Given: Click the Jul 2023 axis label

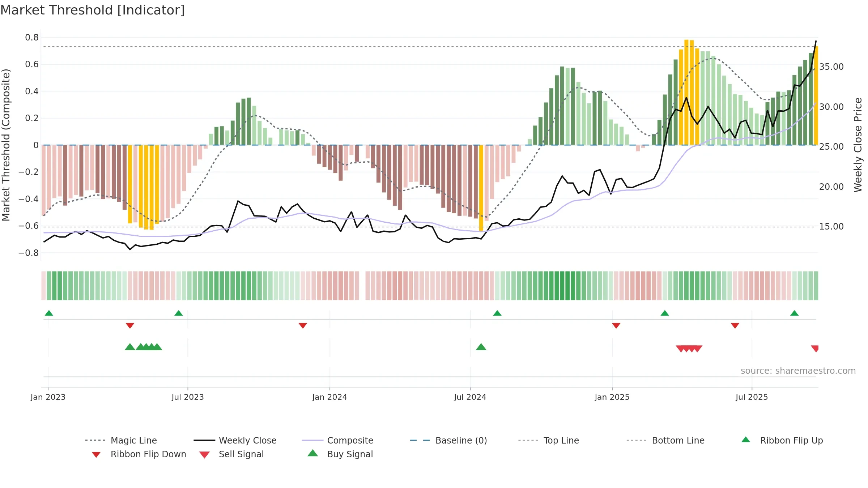Looking at the screenshot, I should [x=188, y=397].
